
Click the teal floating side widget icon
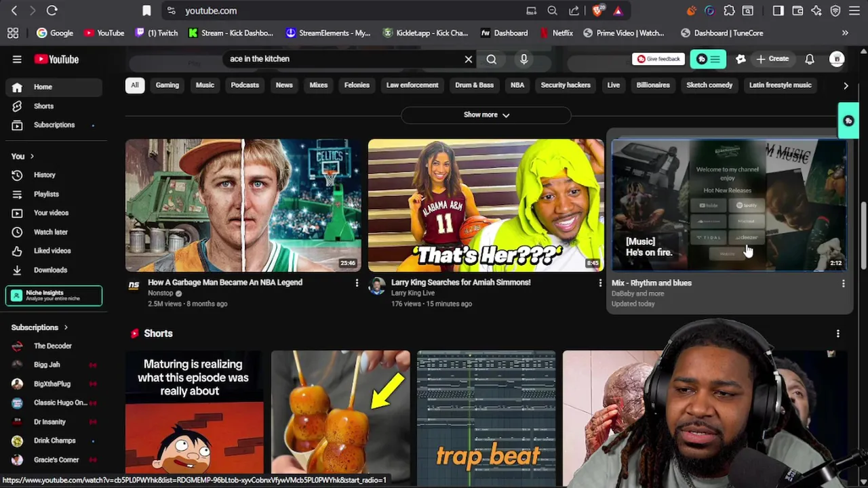[x=848, y=121]
